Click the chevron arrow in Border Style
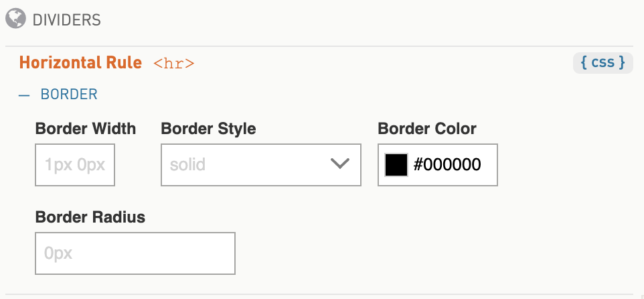This screenshot has height=299, width=644. (x=340, y=164)
